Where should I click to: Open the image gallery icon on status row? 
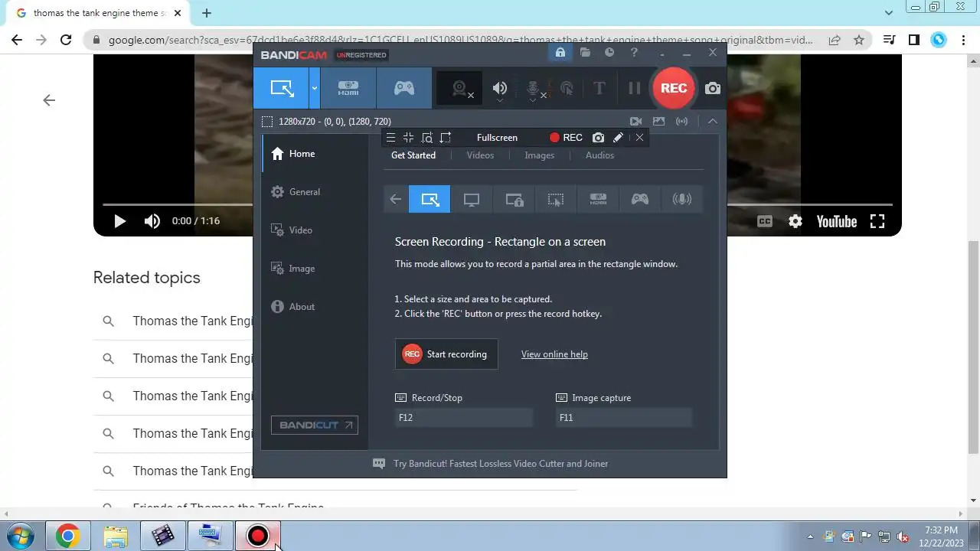click(x=658, y=122)
